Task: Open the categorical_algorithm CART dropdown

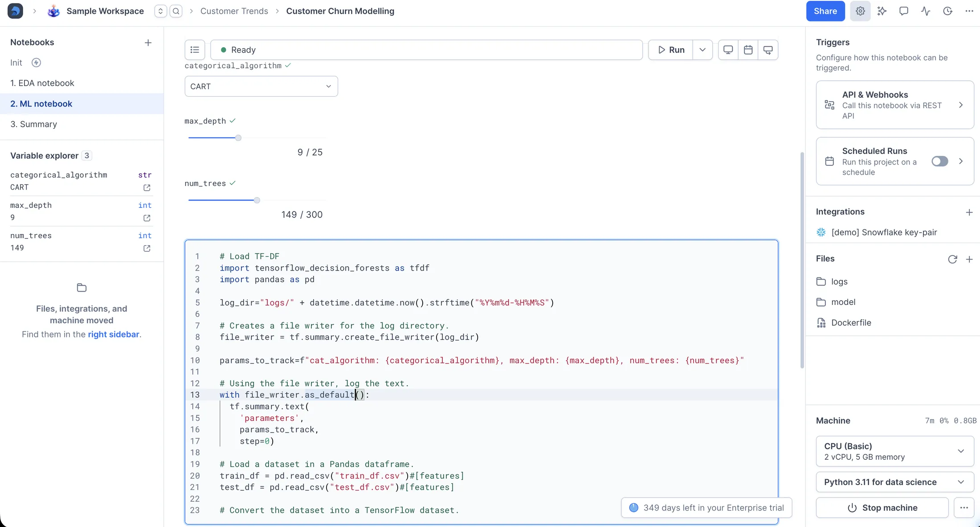Action: click(261, 86)
